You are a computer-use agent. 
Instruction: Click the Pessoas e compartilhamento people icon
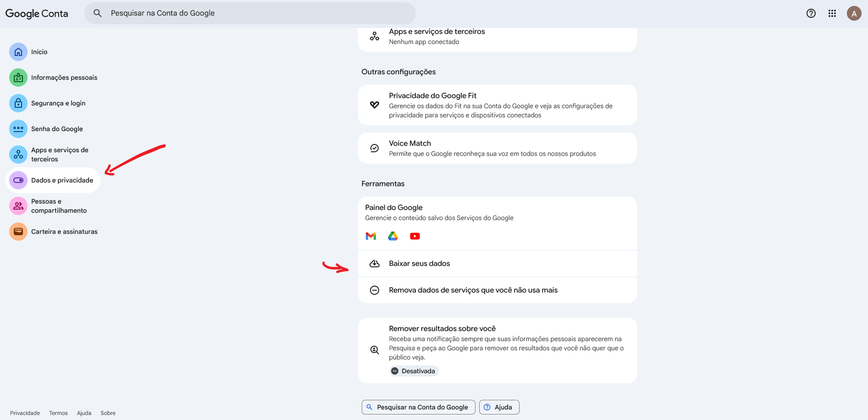pyautogui.click(x=18, y=206)
